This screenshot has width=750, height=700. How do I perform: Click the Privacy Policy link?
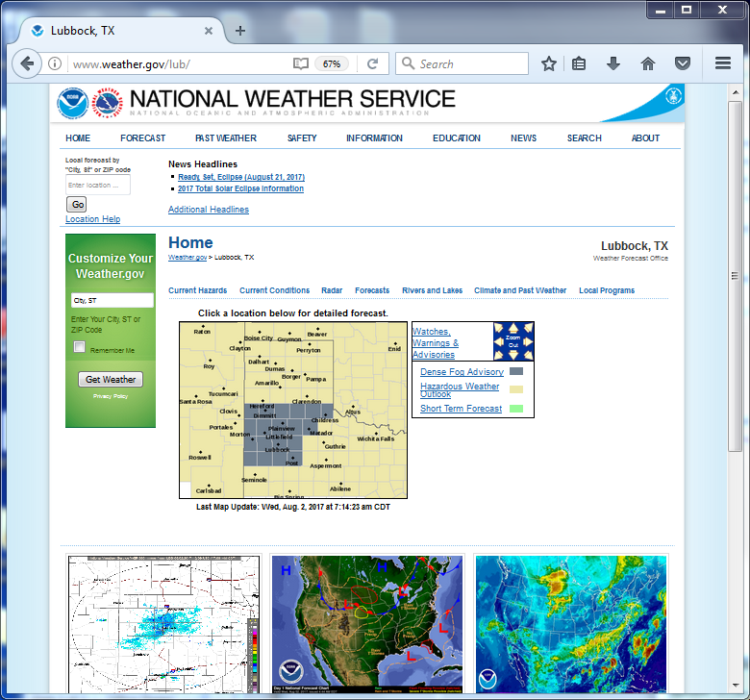tap(111, 396)
